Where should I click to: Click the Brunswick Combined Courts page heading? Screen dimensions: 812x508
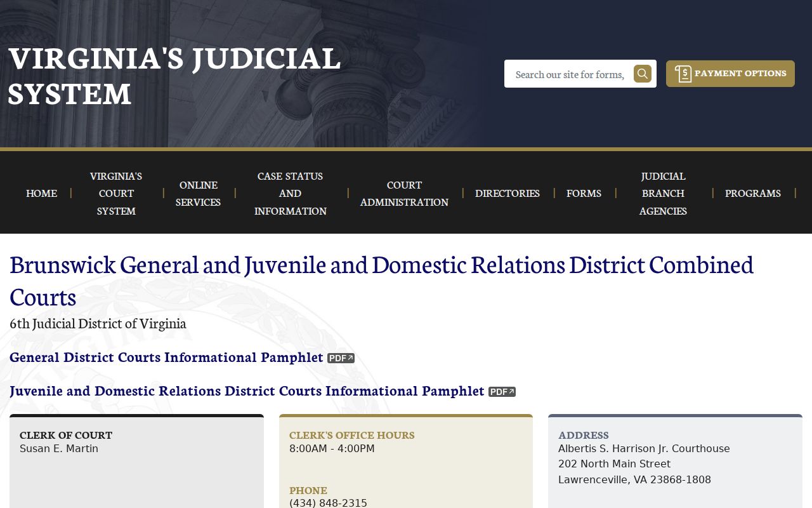(x=381, y=280)
